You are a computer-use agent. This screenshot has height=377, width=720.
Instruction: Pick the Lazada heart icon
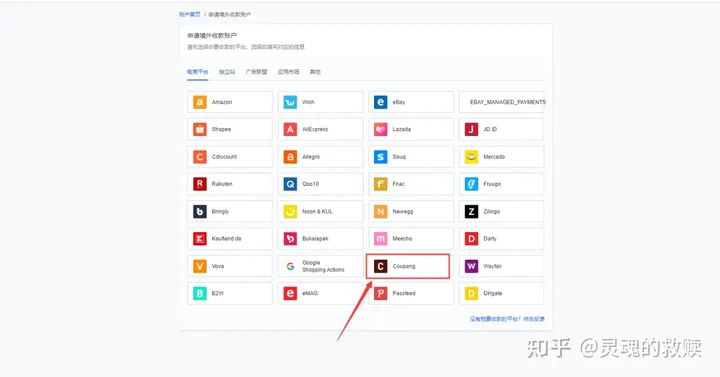tap(380, 129)
